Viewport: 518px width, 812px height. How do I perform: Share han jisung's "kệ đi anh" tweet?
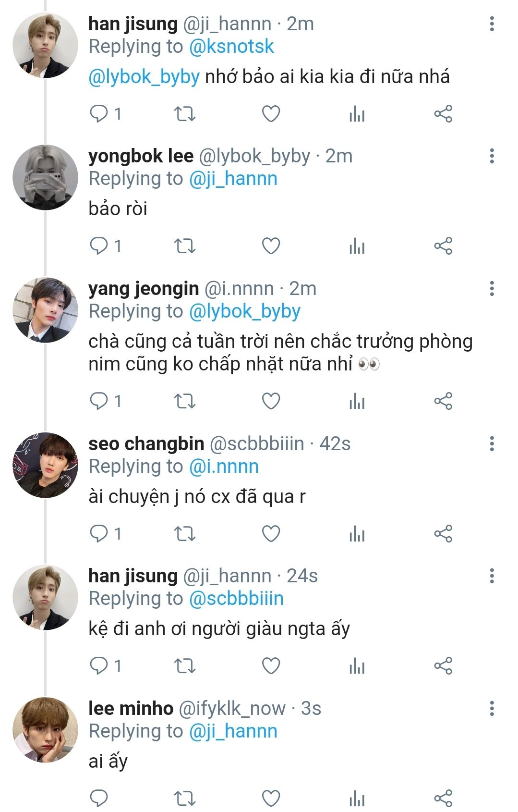click(443, 666)
